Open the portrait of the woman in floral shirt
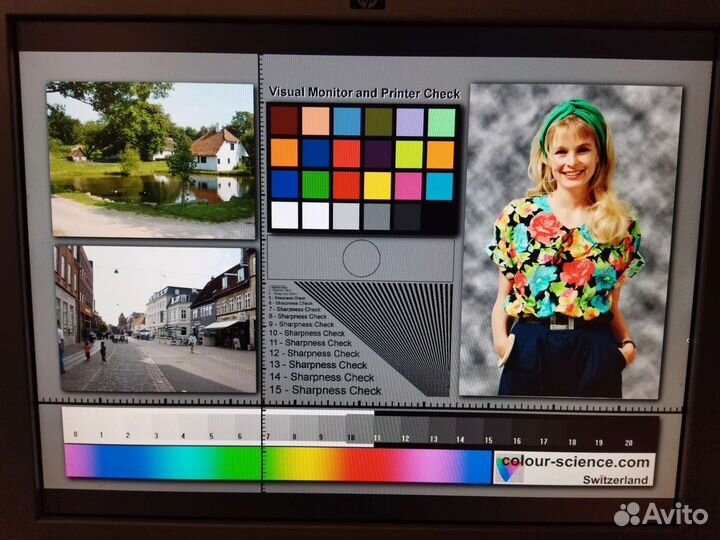Viewport: 720px width, 540px height. pyautogui.click(x=570, y=240)
